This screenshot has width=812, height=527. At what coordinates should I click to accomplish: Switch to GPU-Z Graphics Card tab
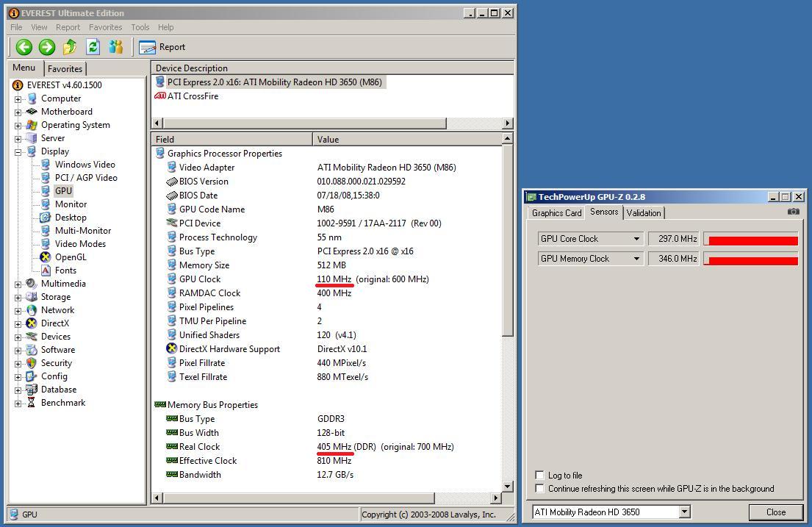tap(557, 213)
